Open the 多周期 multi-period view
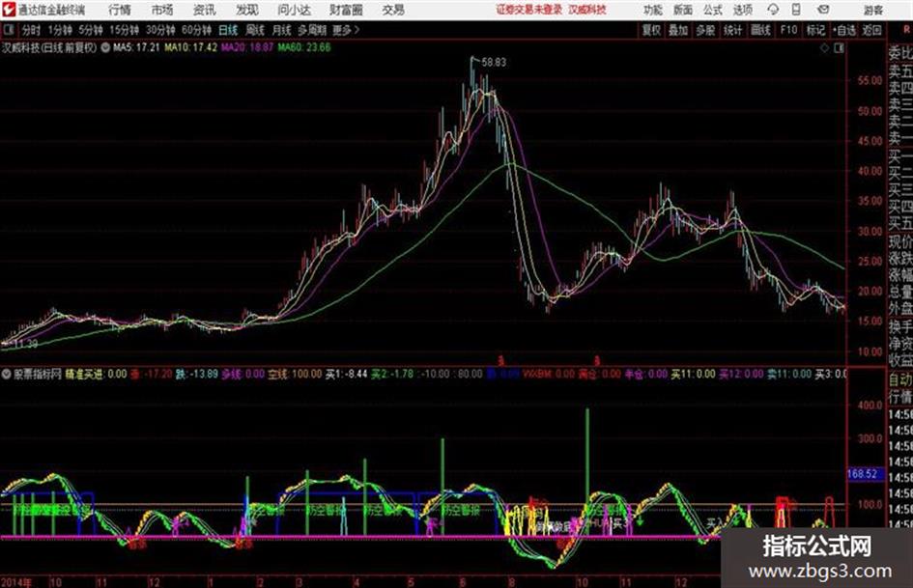Screen dimensions: 913x588 (x=311, y=30)
